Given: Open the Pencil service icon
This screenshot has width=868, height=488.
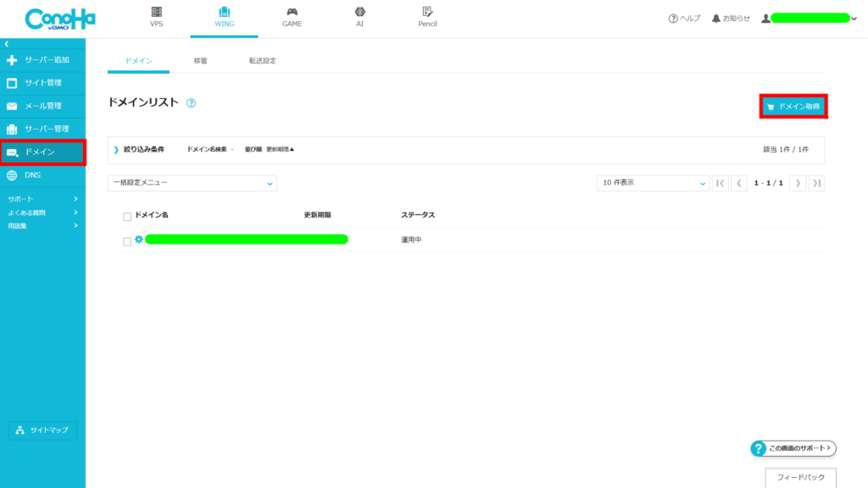Looking at the screenshot, I should [x=427, y=13].
